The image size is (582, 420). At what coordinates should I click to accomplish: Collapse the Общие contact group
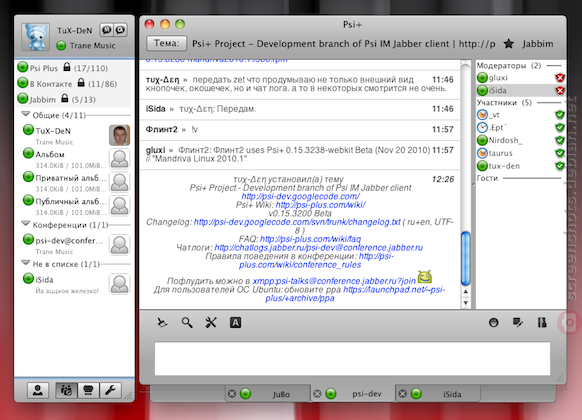[x=26, y=114]
